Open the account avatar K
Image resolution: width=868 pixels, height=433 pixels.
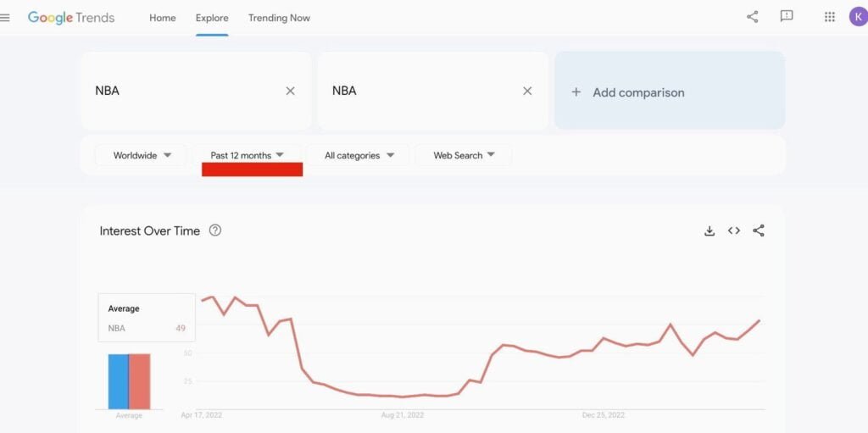(x=858, y=17)
